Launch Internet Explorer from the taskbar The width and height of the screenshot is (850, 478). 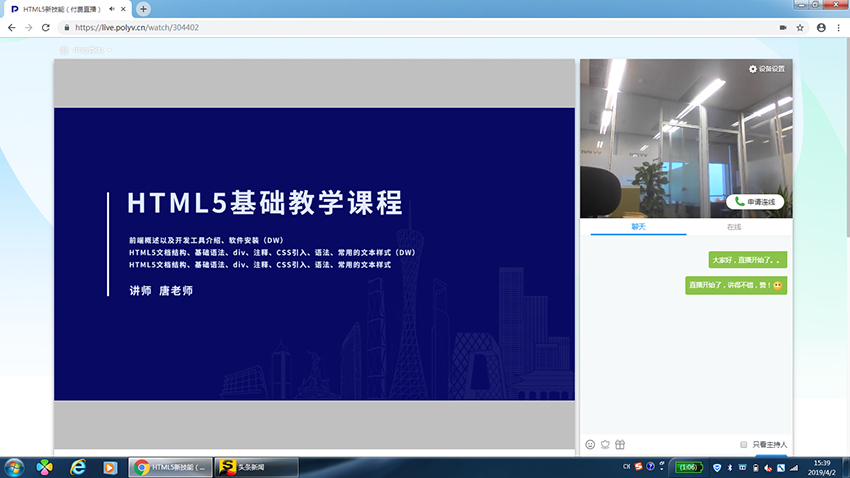[x=78, y=467]
